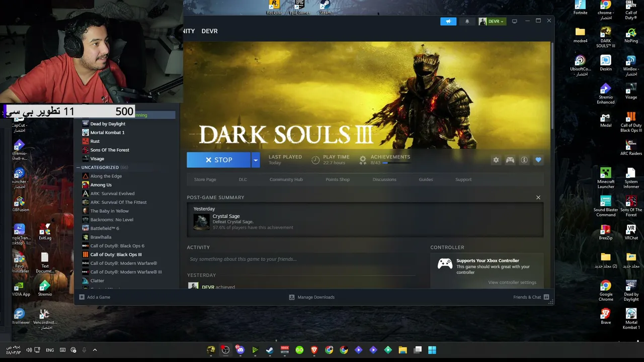Open the Minecraft Launcher desktop shortcut
This screenshot has width=644, height=362.
coord(606,178)
